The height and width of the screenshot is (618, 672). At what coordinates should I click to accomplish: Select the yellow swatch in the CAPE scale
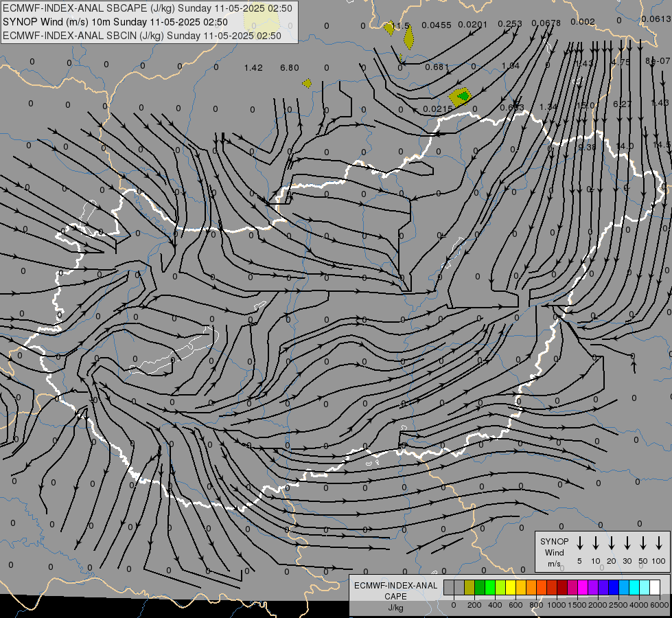(x=511, y=587)
